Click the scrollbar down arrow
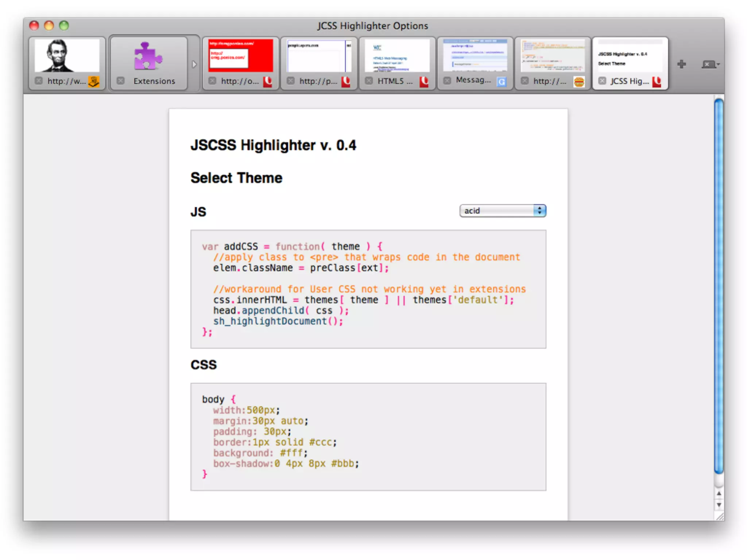Screen dimensions: 747x560 [719, 505]
